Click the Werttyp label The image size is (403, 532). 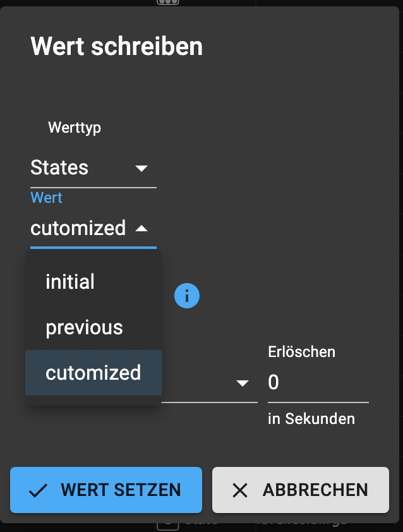(x=75, y=128)
